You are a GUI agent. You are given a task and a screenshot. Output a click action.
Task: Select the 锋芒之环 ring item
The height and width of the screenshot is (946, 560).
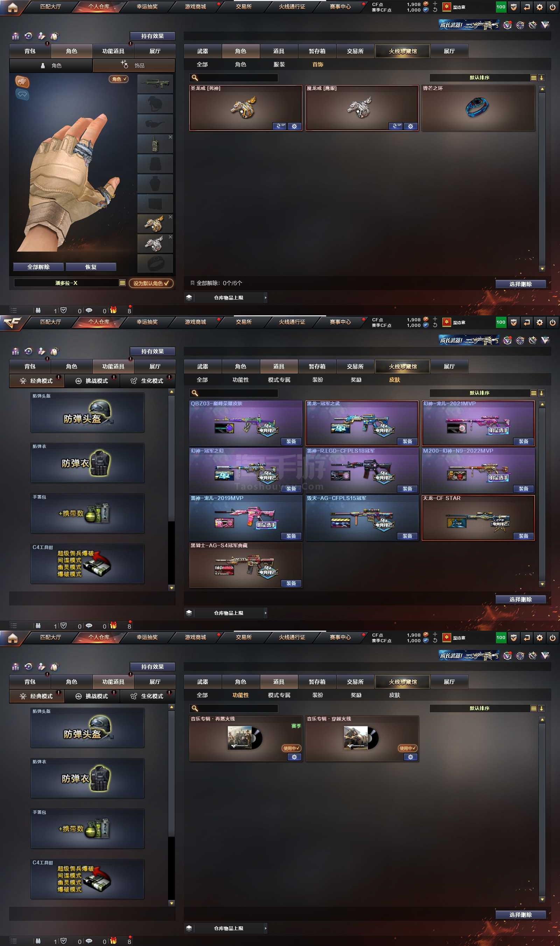(x=478, y=108)
